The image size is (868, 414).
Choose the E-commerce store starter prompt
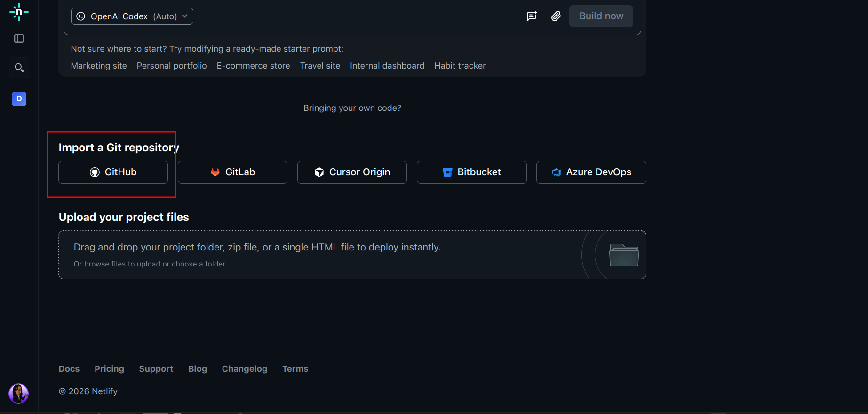tap(253, 66)
